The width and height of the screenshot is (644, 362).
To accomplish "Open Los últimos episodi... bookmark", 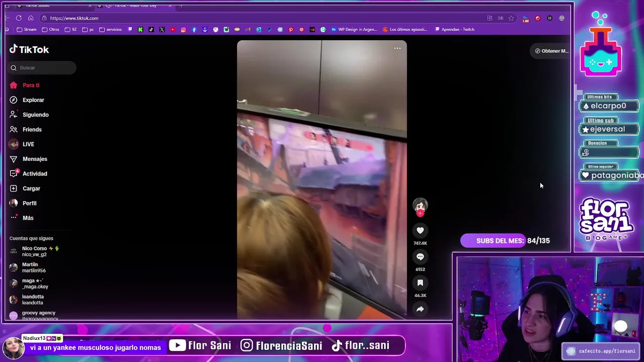I will click(x=406, y=29).
